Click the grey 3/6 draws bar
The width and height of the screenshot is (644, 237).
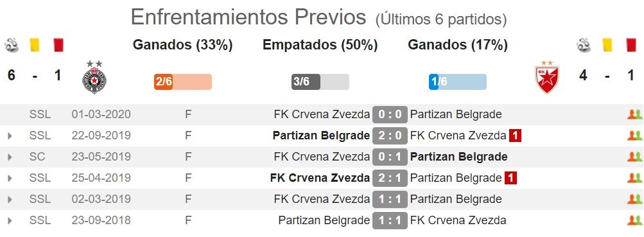coord(320,82)
